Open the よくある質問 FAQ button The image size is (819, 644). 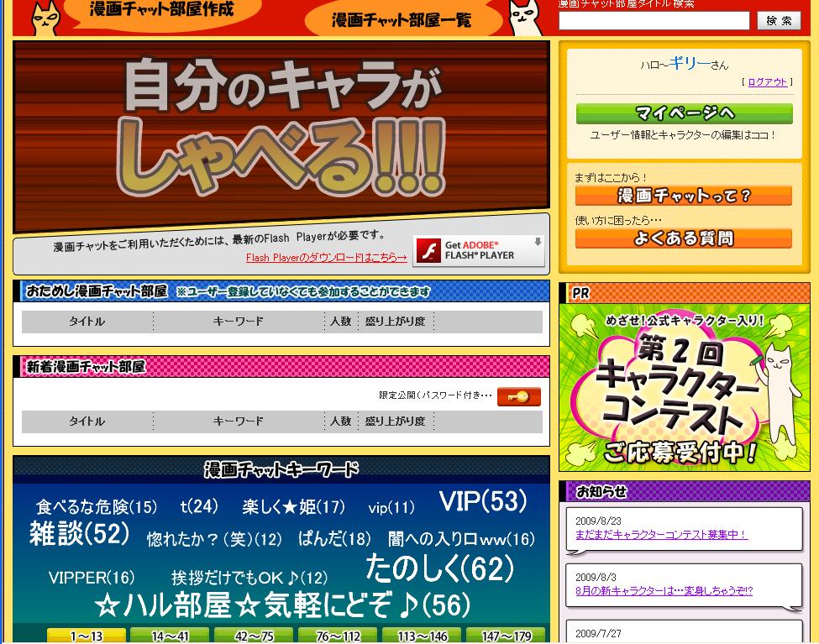(684, 238)
